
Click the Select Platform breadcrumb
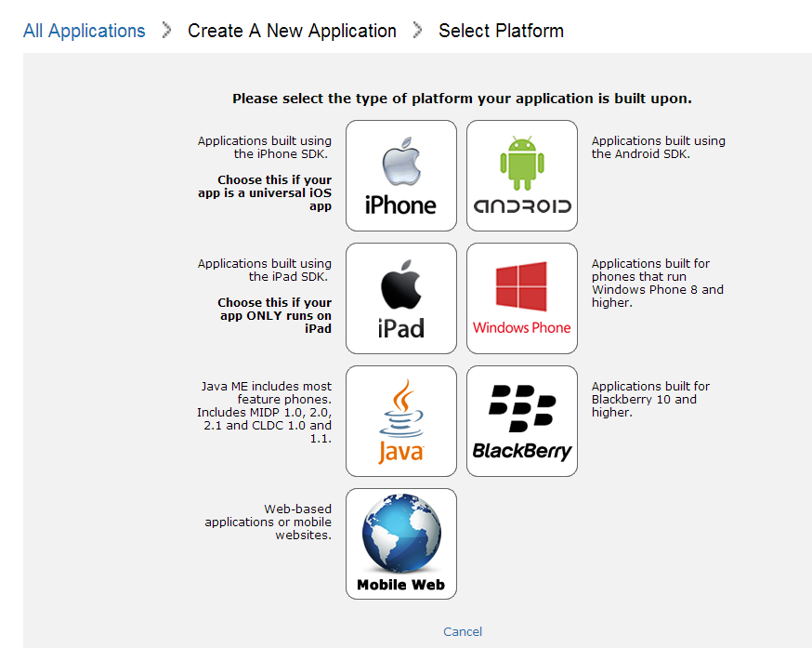pos(501,31)
